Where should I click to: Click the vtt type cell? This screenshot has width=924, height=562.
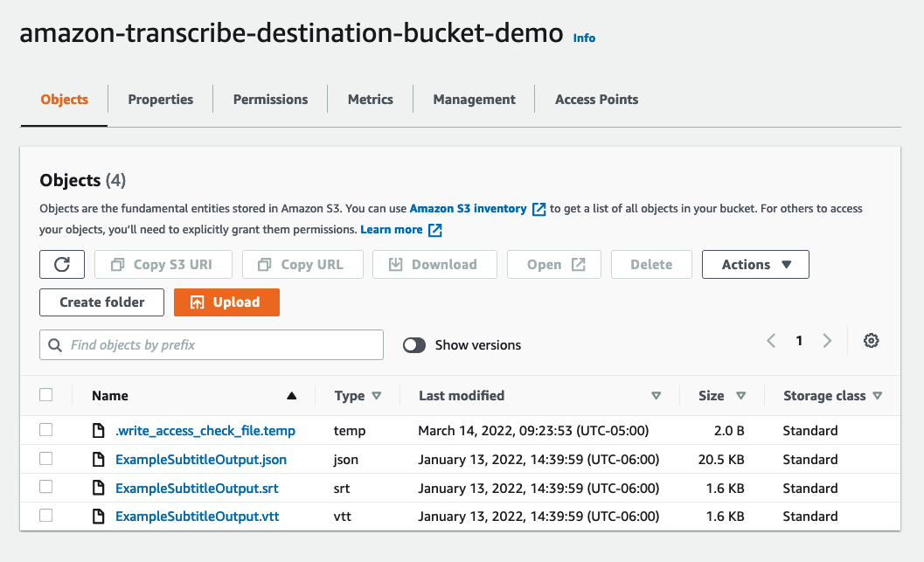click(x=343, y=517)
